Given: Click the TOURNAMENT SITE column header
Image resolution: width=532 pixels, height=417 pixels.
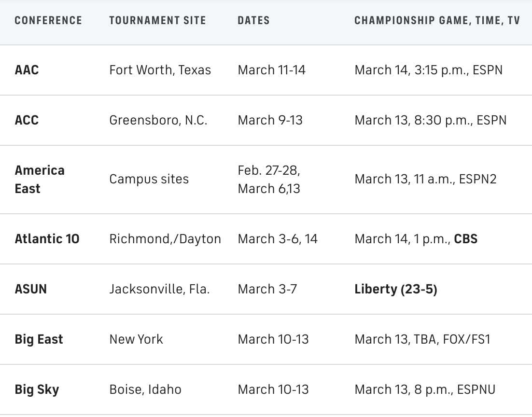Looking at the screenshot, I should pos(157,20).
